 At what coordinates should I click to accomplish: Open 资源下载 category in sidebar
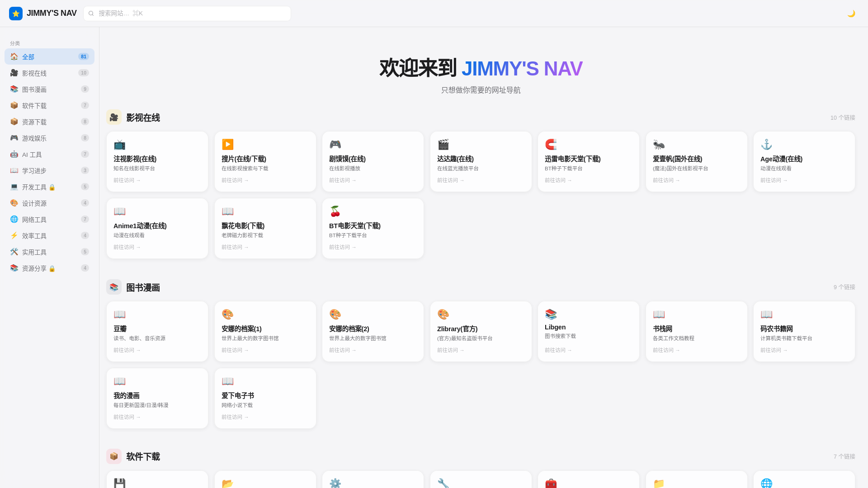coord(50,122)
